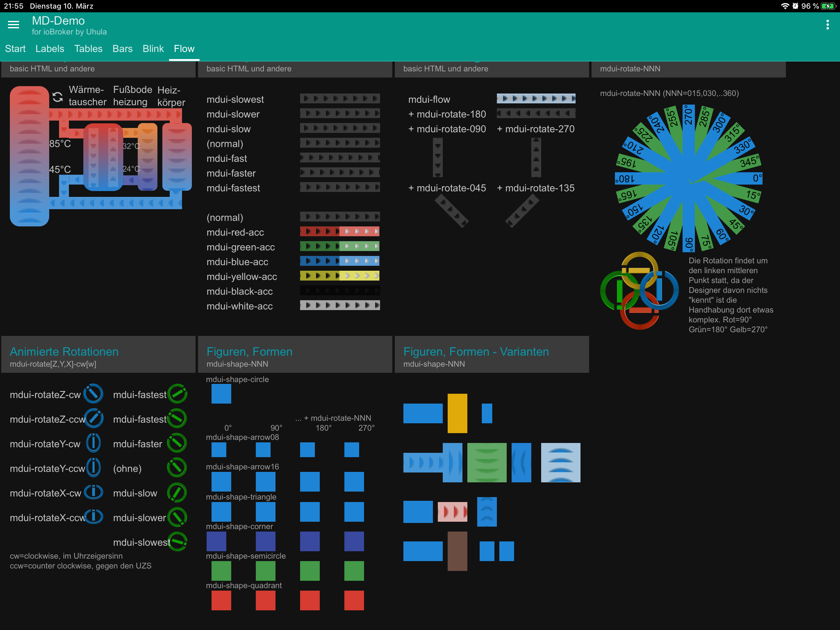Go to the Blink tab
The height and width of the screenshot is (630, 840).
click(x=153, y=49)
